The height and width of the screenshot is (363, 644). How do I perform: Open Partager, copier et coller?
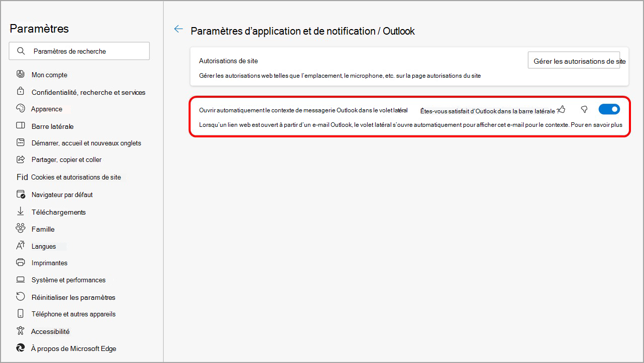(x=66, y=159)
